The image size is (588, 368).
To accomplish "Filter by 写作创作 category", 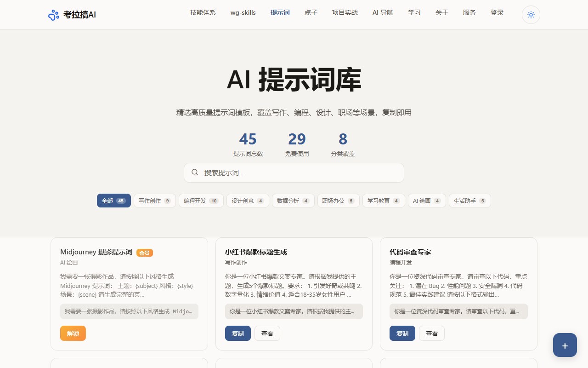I will pyautogui.click(x=155, y=201).
